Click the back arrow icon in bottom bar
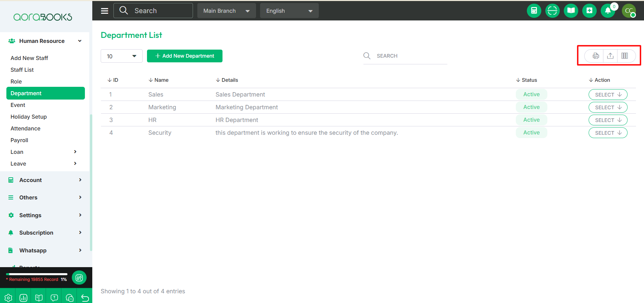 (85, 298)
